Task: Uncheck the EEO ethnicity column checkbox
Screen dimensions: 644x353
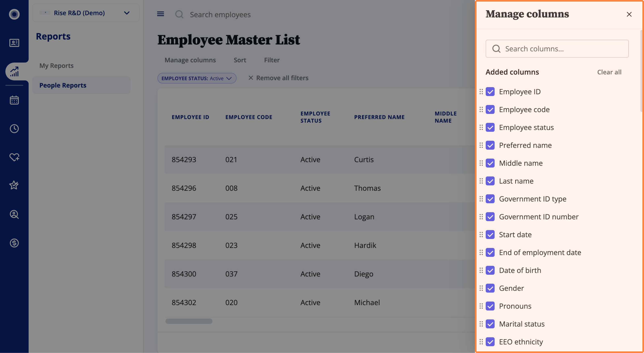Action: [490, 342]
